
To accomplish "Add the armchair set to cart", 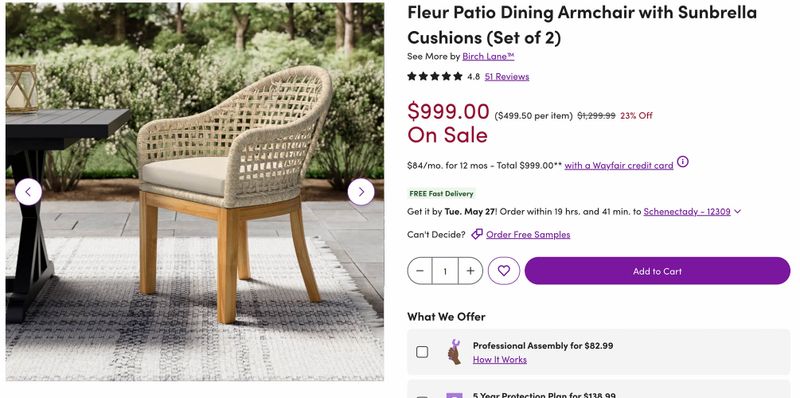I will coord(657,271).
